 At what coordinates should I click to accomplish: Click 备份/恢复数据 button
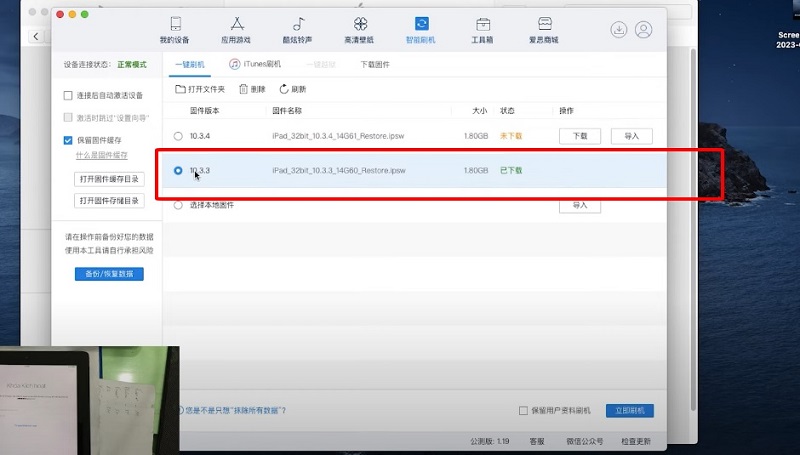(x=109, y=274)
